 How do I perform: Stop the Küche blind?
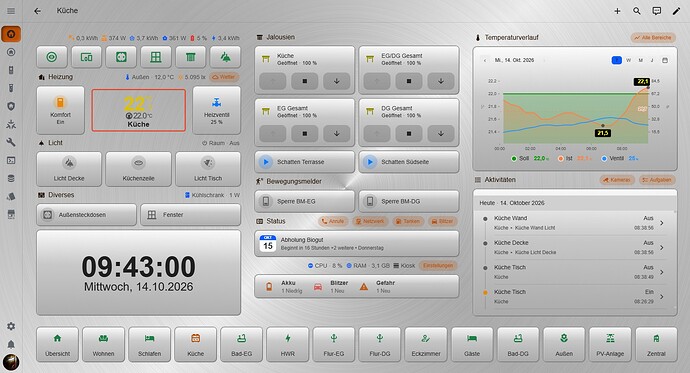click(x=305, y=81)
